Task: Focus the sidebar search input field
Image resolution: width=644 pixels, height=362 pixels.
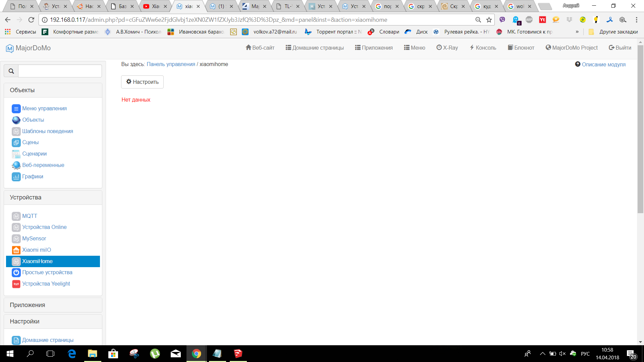Action: (x=60, y=71)
